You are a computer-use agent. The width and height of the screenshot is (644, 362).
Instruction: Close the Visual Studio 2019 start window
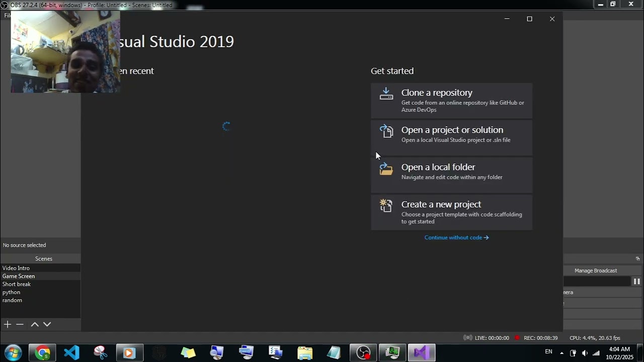pos(552,19)
